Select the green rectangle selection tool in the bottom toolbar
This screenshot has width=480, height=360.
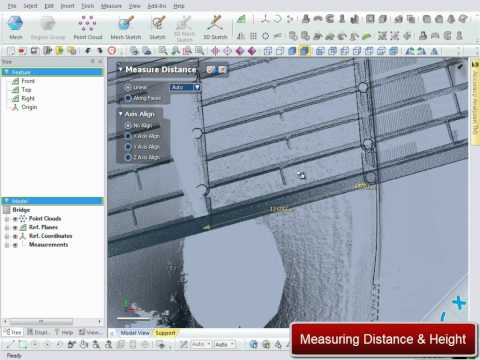[23, 344]
